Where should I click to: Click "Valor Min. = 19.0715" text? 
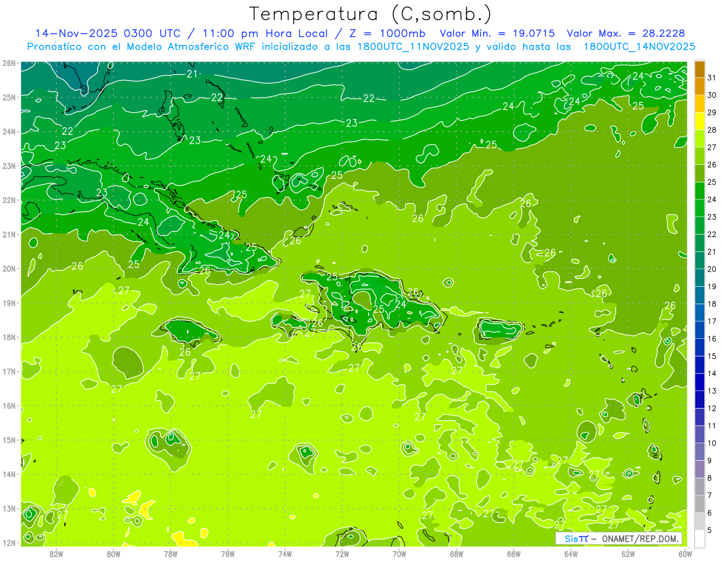(497, 33)
